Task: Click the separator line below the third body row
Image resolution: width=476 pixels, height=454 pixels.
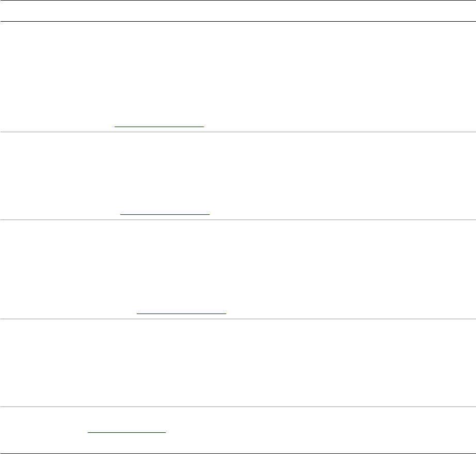Action: pyautogui.click(x=237, y=319)
